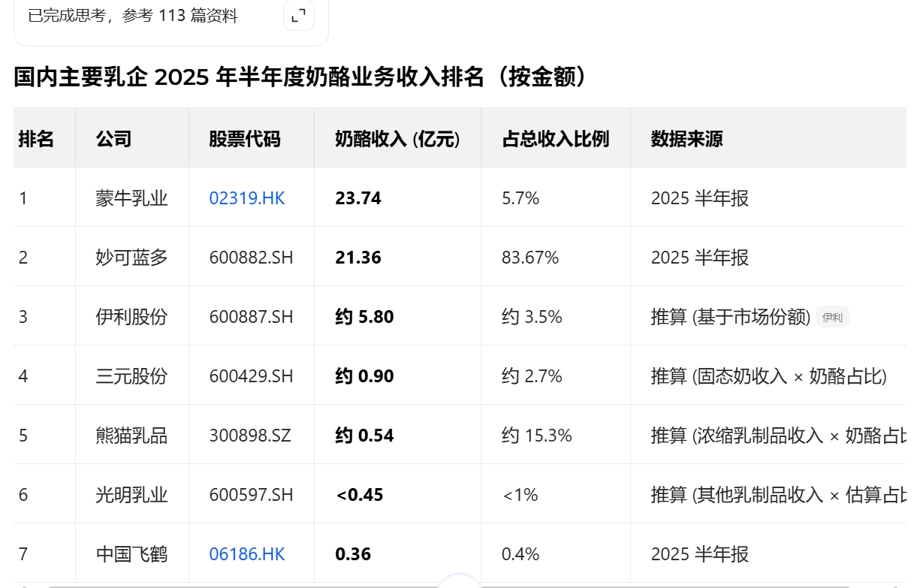
Task: Click the ratio value 0.4%
Action: pyautogui.click(x=520, y=554)
